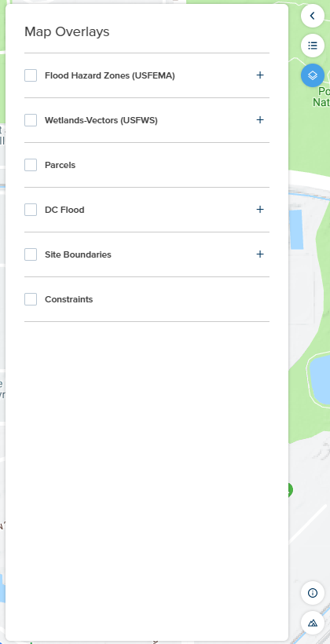Expand DC Flood sublayers plus icon

tap(260, 210)
